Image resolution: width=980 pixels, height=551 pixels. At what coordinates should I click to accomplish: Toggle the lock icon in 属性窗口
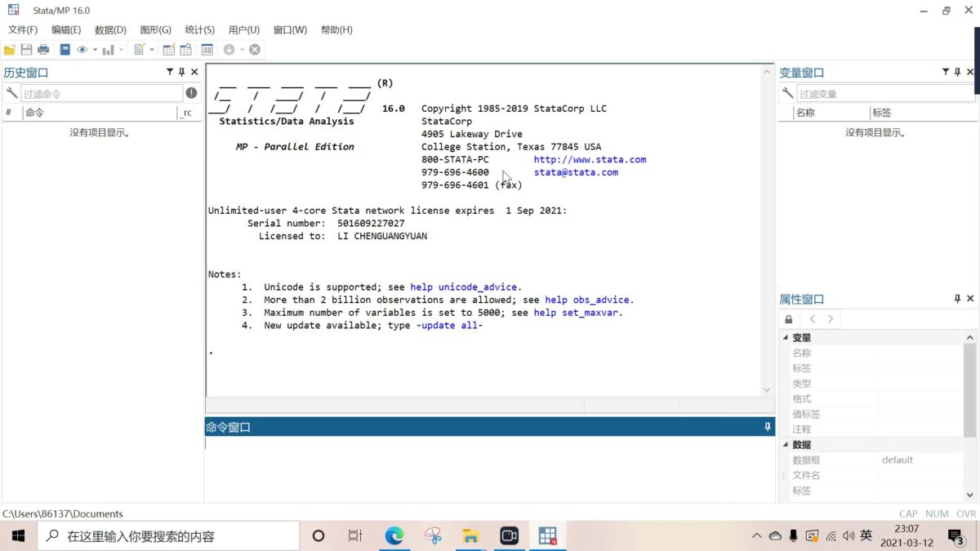(788, 319)
